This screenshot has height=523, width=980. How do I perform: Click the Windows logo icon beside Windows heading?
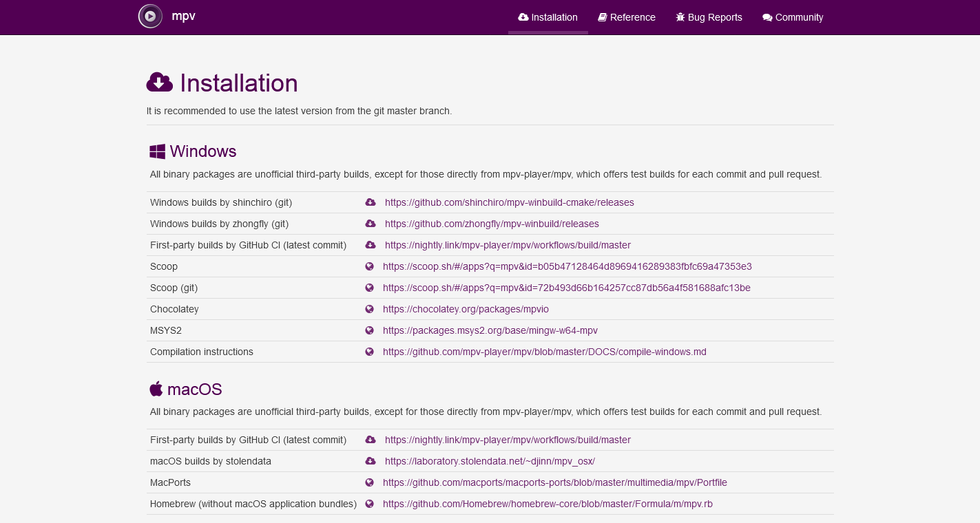[157, 151]
